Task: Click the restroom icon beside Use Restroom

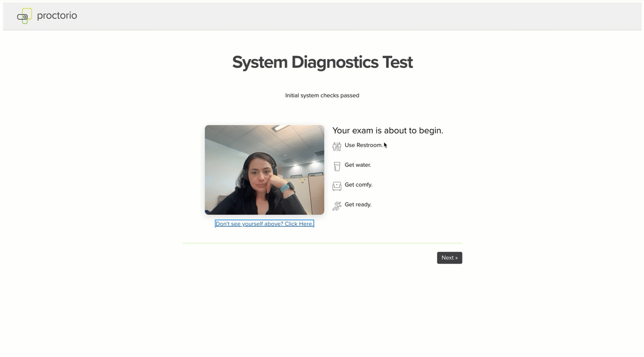Action: 337,146
